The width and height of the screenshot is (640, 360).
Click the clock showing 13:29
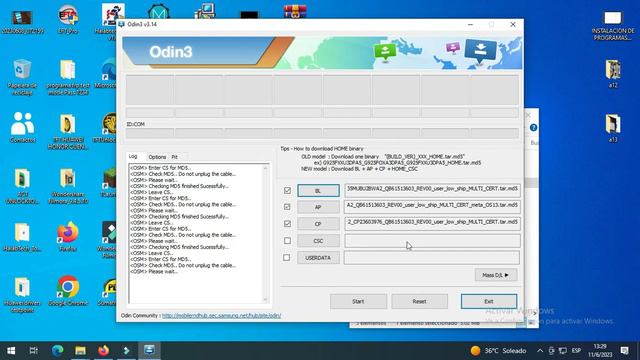(600, 351)
